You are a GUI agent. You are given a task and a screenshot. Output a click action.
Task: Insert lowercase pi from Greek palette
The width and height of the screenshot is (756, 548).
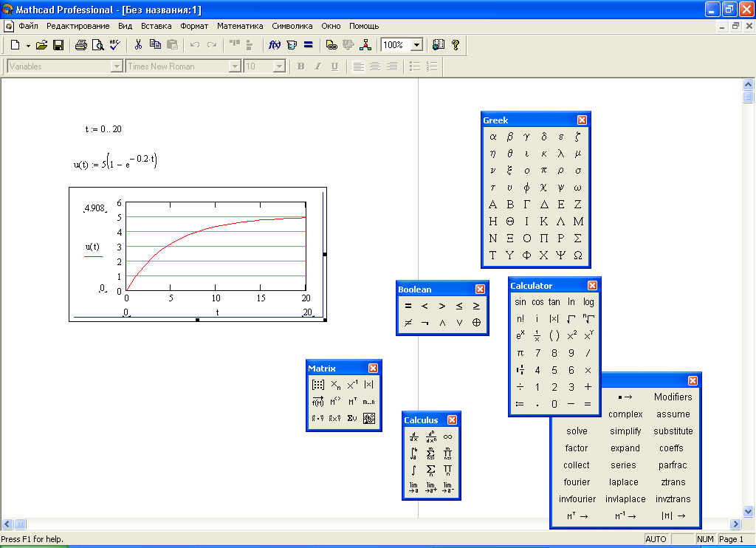[544, 171]
